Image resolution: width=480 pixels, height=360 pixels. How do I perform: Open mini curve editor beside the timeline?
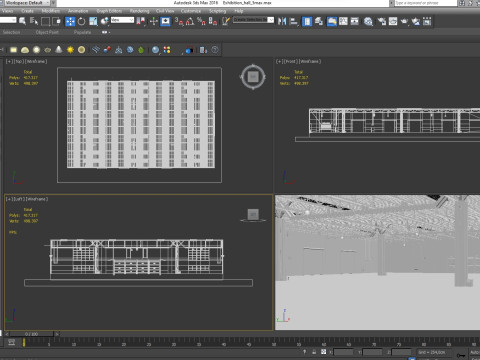tap(12, 342)
